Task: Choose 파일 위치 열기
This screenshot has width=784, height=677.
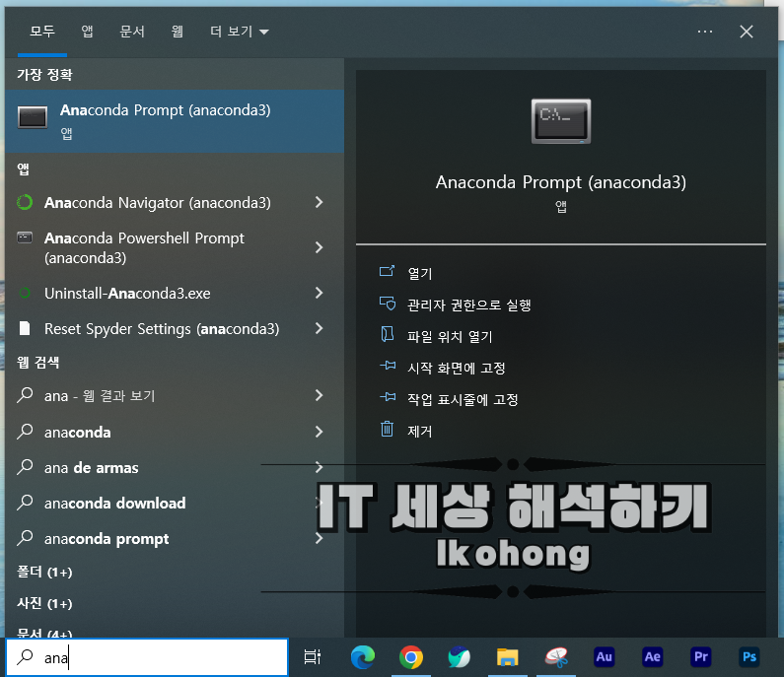Action: pyautogui.click(x=450, y=336)
